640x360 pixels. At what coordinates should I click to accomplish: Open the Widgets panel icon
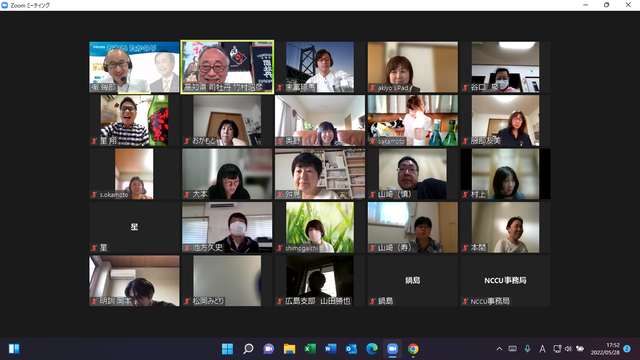click(14, 349)
